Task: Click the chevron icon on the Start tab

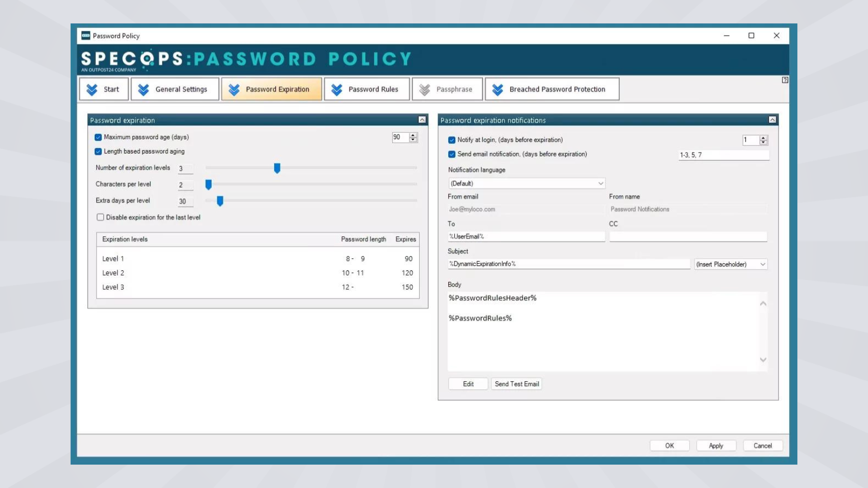Action: coord(92,89)
